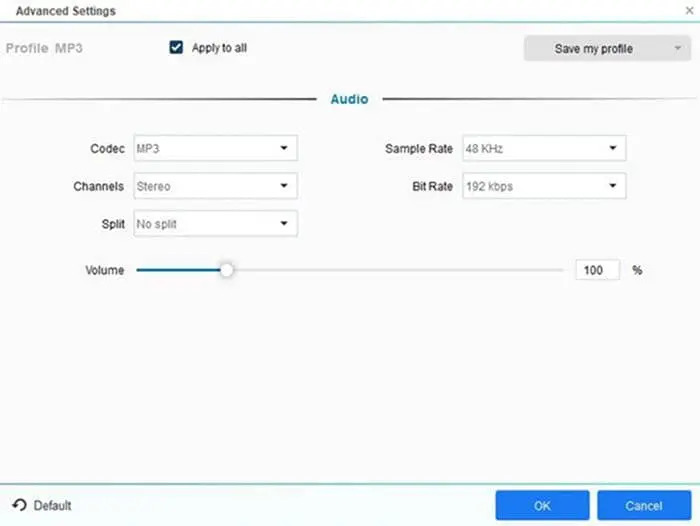Click the Bit Rate dropdown arrow icon
Image resolution: width=700 pixels, height=526 pixels.
(612, 186)
